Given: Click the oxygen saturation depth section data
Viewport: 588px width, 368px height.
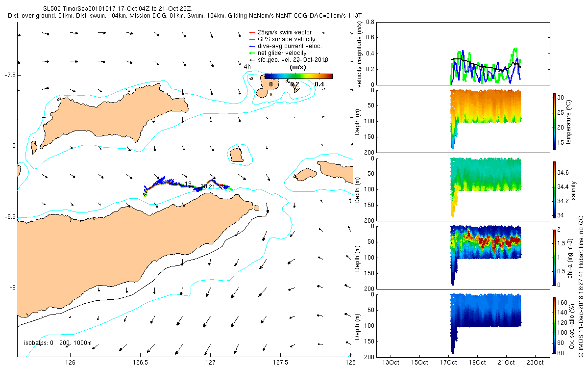Looking at the screenshot, I should 486,310.
